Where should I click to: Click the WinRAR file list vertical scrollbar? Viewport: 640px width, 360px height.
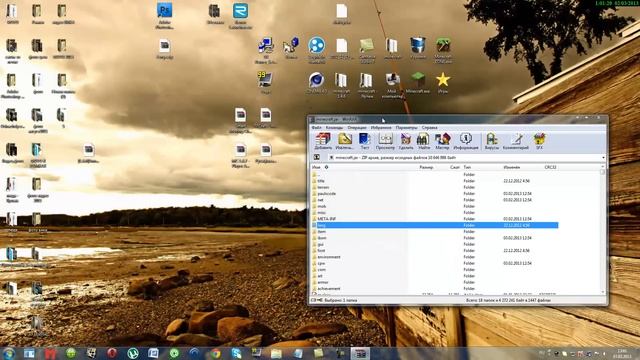pos(602,229)
